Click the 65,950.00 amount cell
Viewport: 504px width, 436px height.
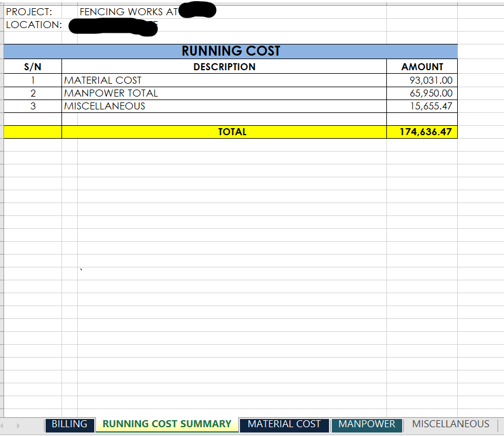430,94
